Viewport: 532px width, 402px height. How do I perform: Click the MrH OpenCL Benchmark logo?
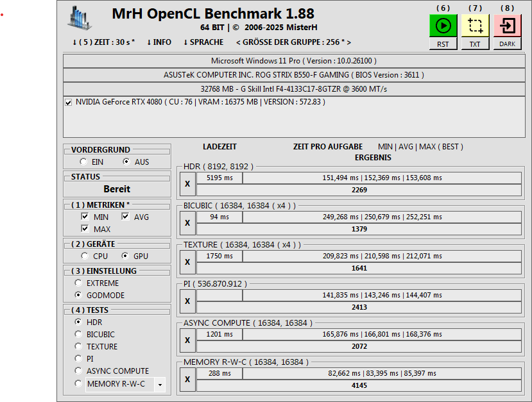coord(80,18)
